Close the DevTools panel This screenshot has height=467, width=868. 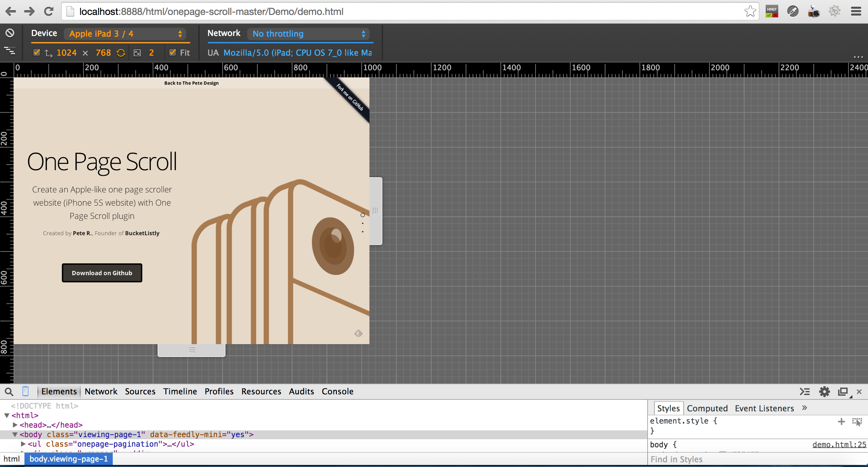coord(859,392)
